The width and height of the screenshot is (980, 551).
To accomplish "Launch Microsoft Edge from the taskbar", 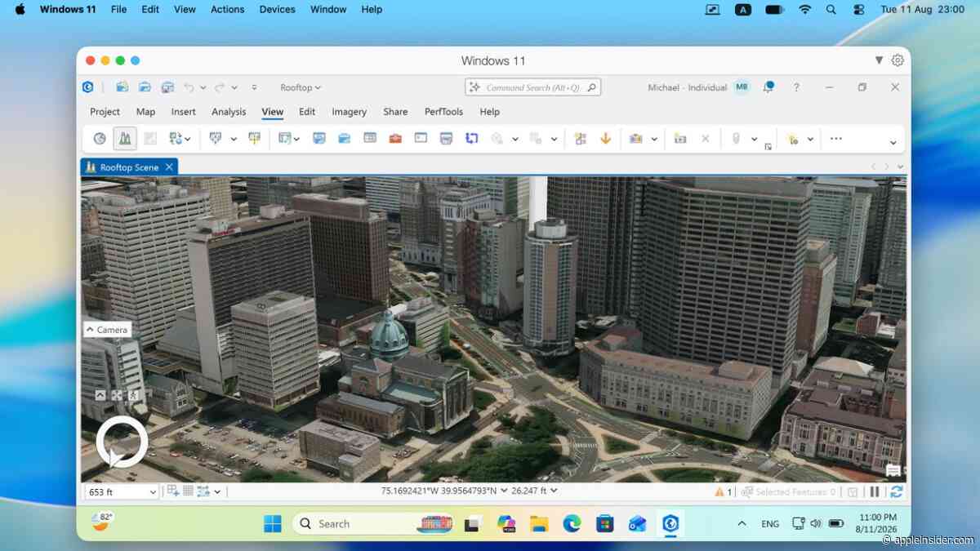I will tap(572, 524).
